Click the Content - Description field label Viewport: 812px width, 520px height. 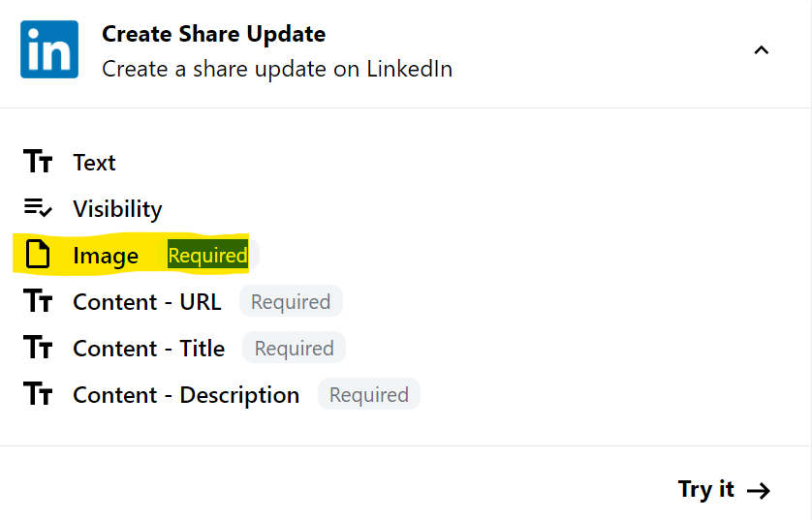coord(186,395)
